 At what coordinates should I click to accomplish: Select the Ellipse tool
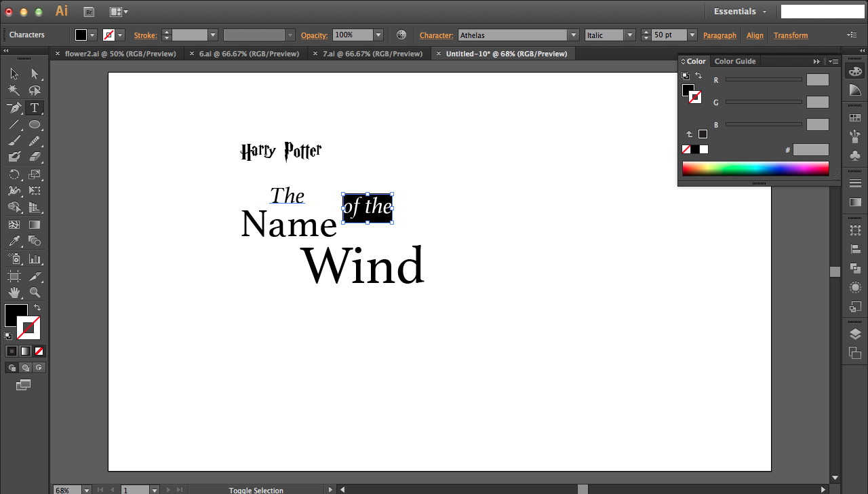[35, 124]
